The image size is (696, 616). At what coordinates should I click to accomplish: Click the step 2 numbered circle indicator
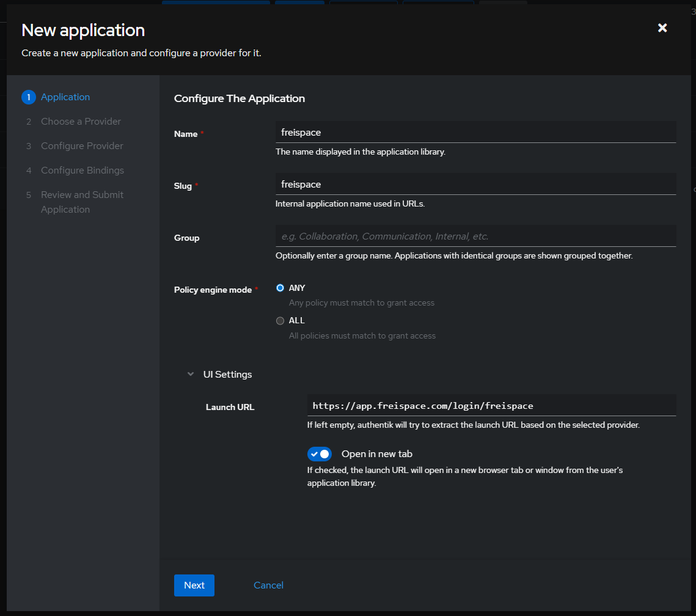29,121
